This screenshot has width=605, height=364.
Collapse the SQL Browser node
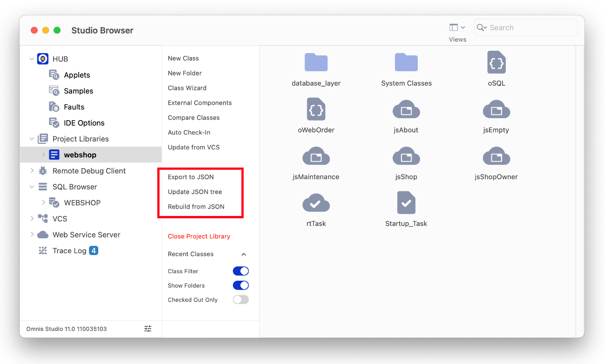point(32,187)
